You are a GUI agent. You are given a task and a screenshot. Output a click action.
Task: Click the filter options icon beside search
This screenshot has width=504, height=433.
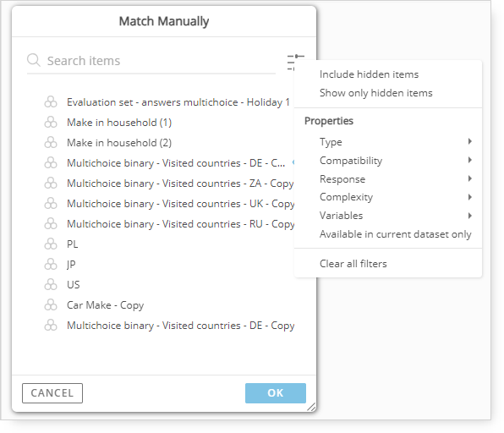[x=295, y=62]
